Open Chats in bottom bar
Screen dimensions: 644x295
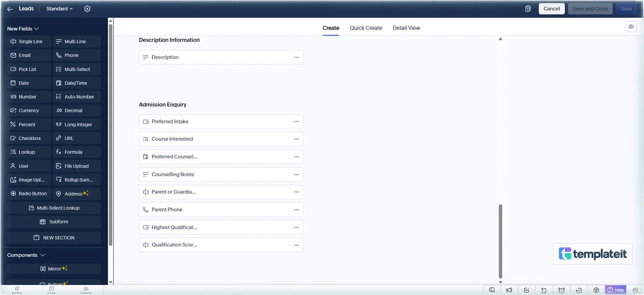coord(52,290)
